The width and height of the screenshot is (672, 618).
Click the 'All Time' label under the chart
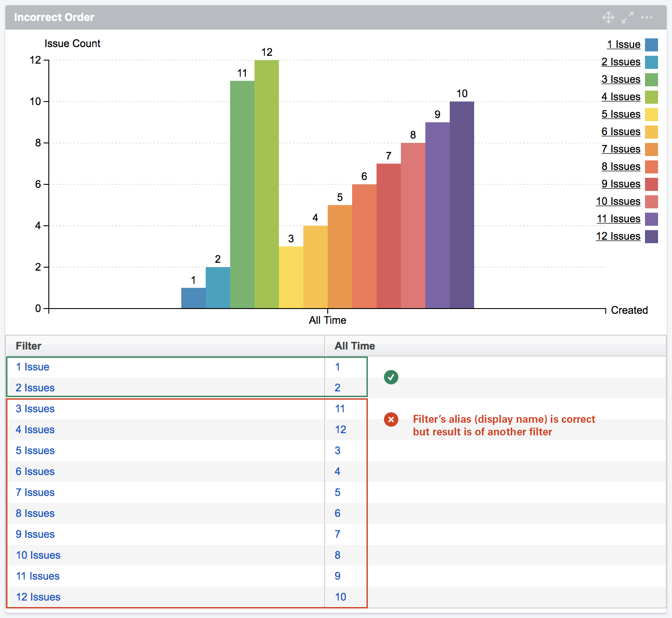coord(328,320)
